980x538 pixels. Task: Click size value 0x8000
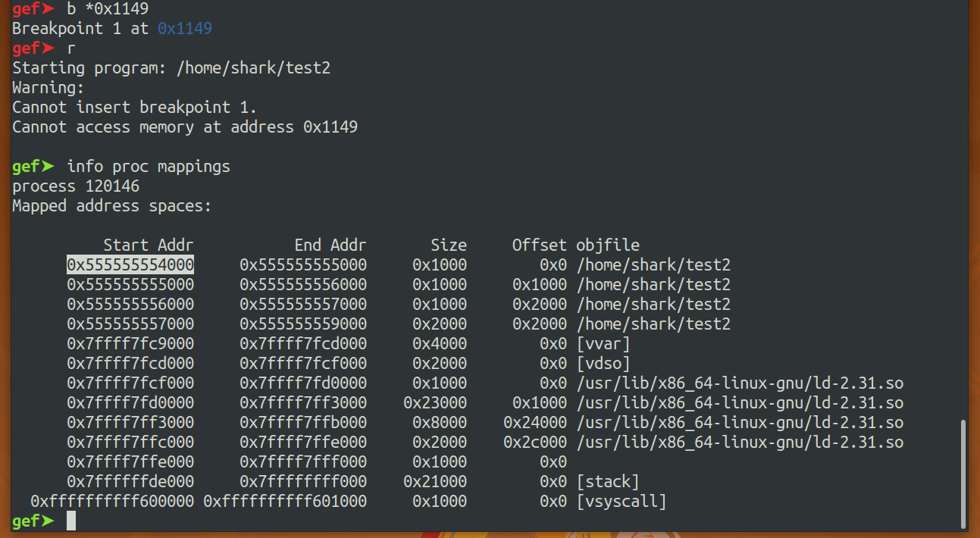[x=440, y=423]
